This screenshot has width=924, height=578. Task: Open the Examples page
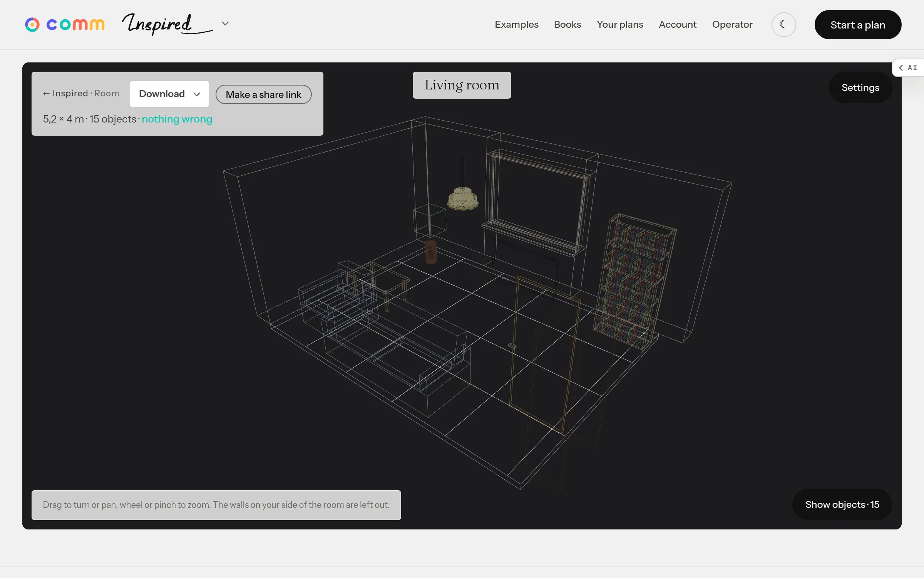[x=516, y=25]
